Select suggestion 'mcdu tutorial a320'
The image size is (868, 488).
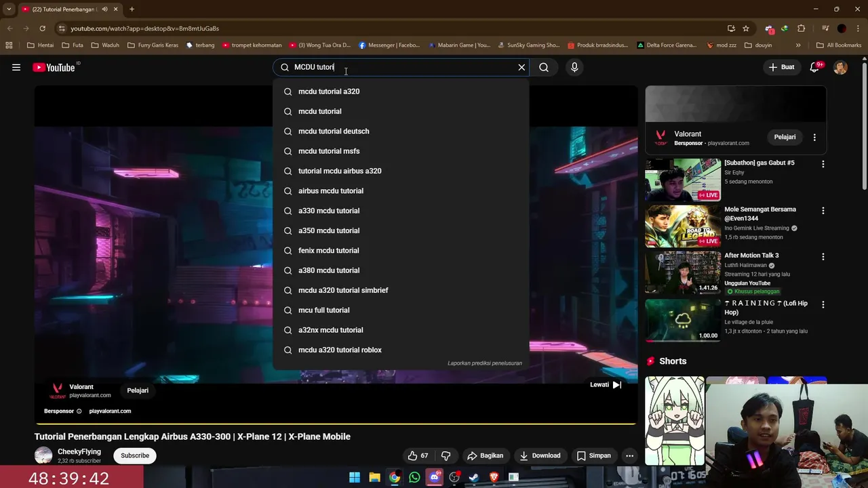pos(400,91)
